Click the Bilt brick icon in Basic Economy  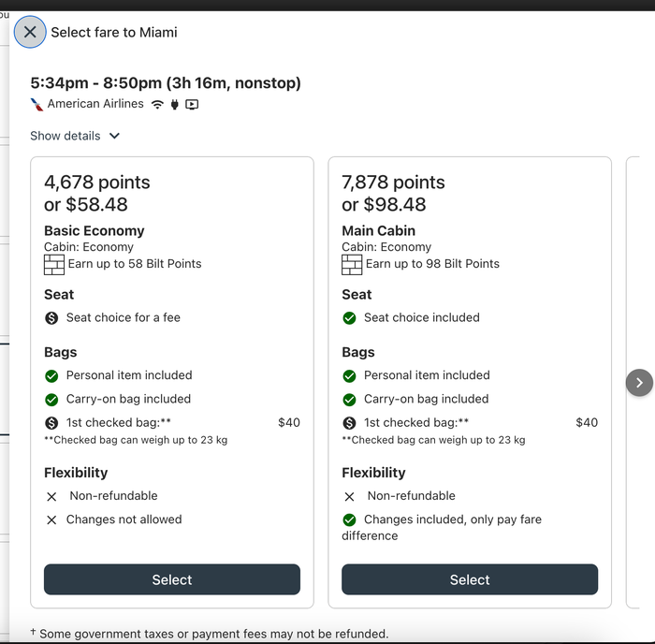pos(54,265)
